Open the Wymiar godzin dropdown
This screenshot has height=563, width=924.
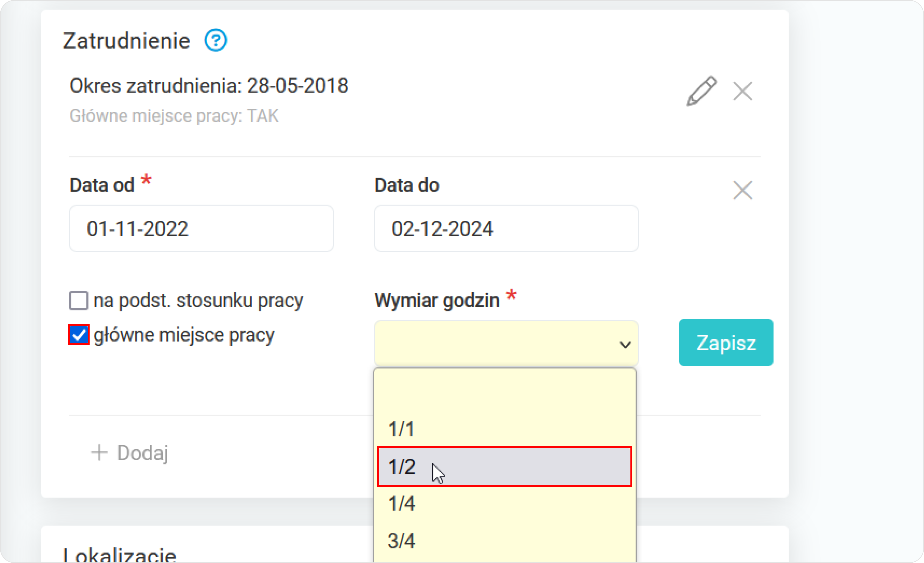pyautogui.click(x=506, y=343)
